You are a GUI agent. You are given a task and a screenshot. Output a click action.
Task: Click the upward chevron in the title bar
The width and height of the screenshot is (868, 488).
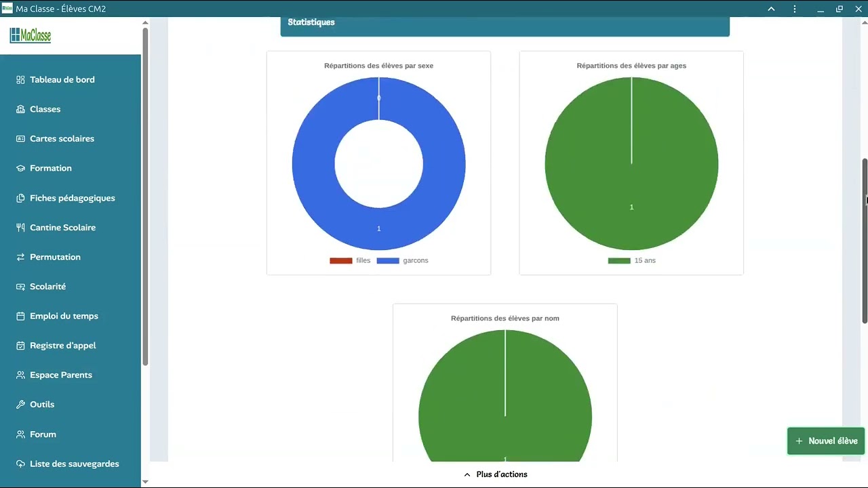click(771, 9)
